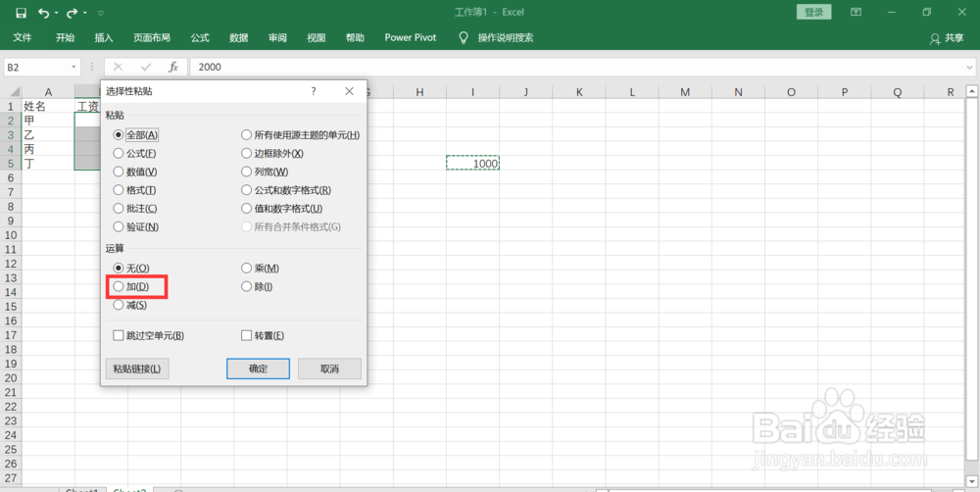Switch to the 公式 ribbon tab

pyautogui.click(x=200, y=37)
